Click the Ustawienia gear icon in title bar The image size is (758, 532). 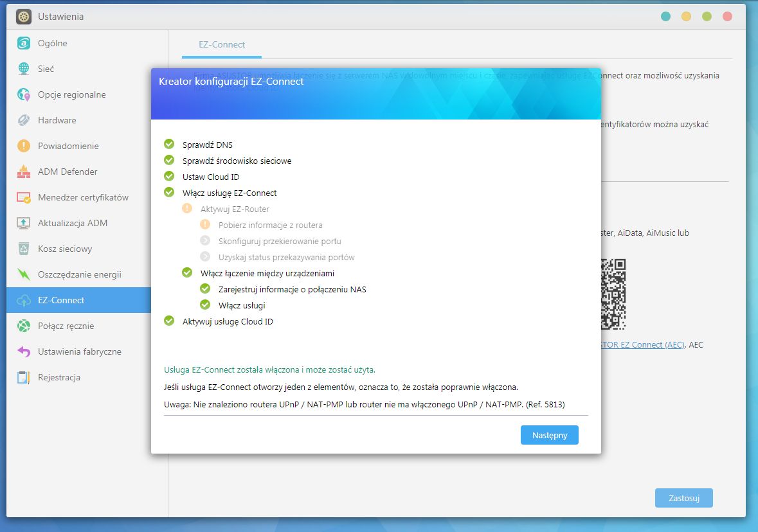pyautogui.click(x=24, y=17)
